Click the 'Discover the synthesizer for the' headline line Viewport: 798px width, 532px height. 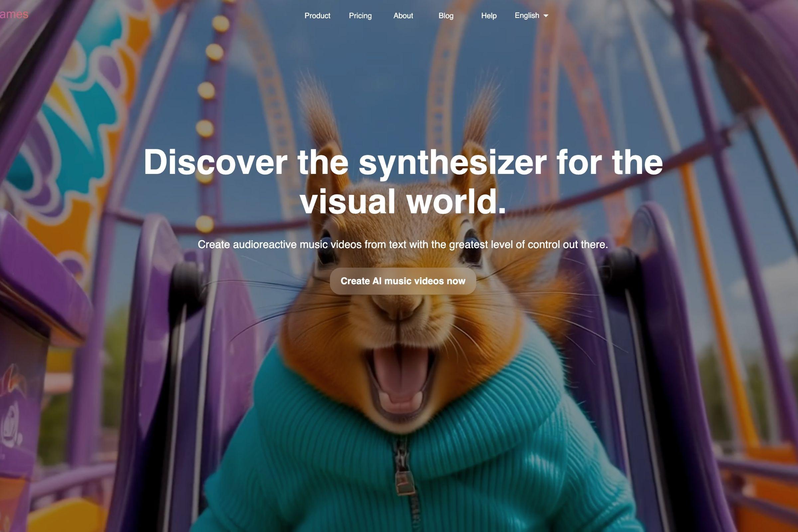coord(403,162)
